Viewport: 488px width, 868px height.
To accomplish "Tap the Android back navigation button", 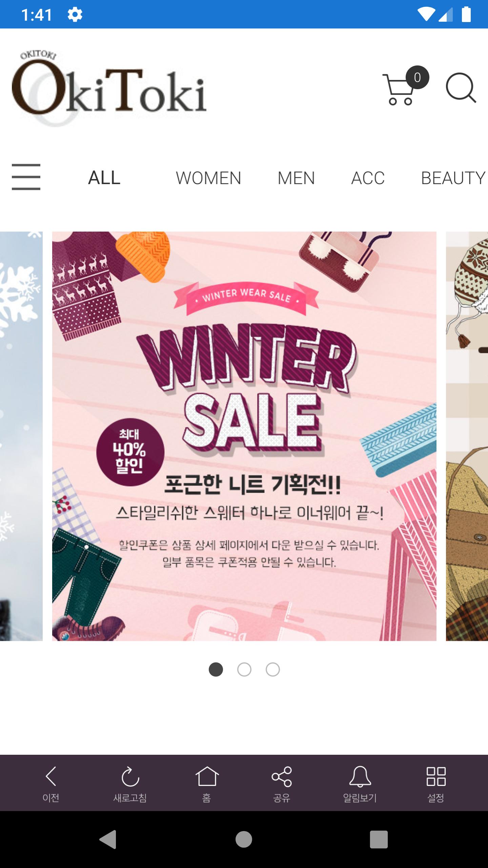I will [x=108, y=840].
